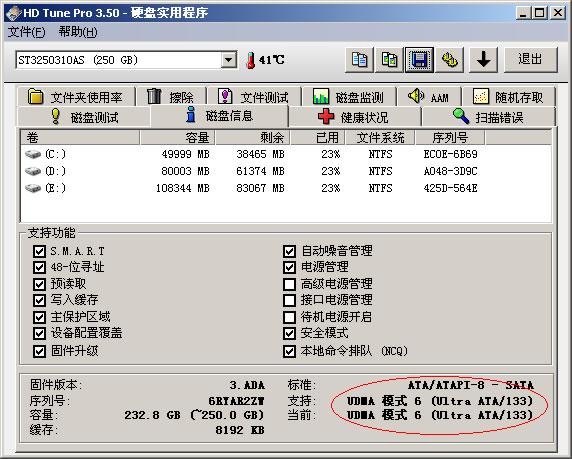Open the 扫描错误 magnifier tab
572x459 pixels.
(488, 117)
